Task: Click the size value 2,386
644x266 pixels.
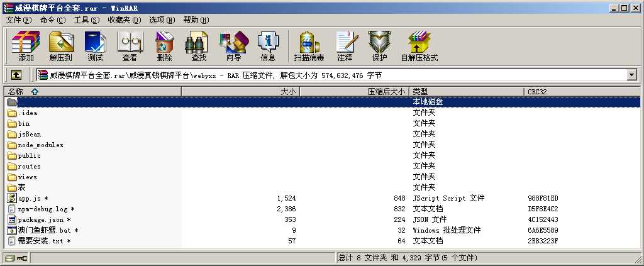Action: click(x=286, y=209)
